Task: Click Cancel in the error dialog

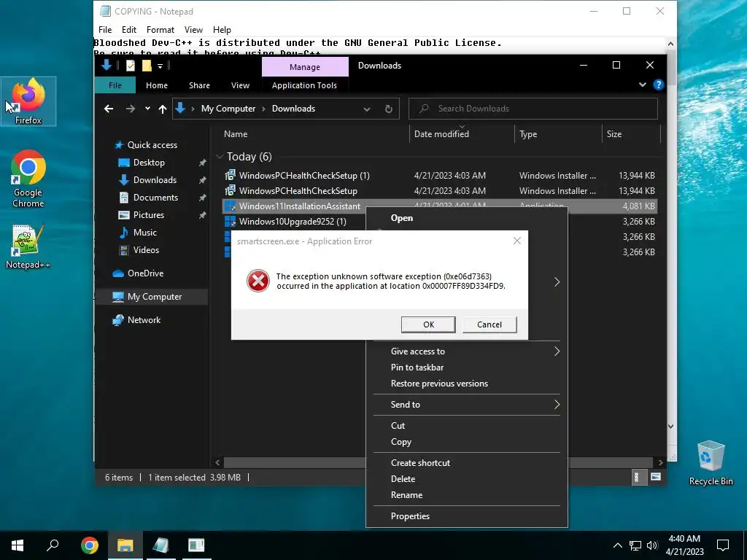Action: click(x=489, y=324)
